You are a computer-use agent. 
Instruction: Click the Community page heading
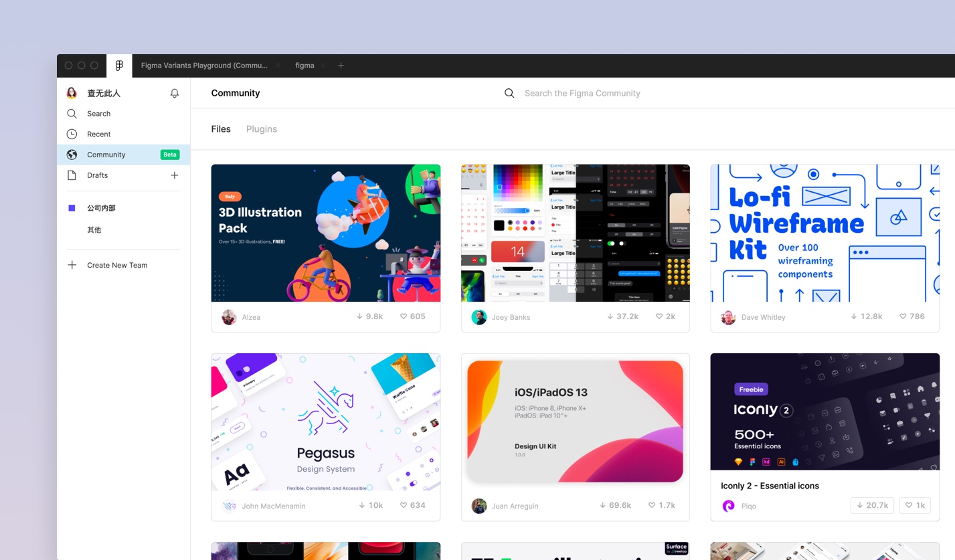click(x=236, y=93)
